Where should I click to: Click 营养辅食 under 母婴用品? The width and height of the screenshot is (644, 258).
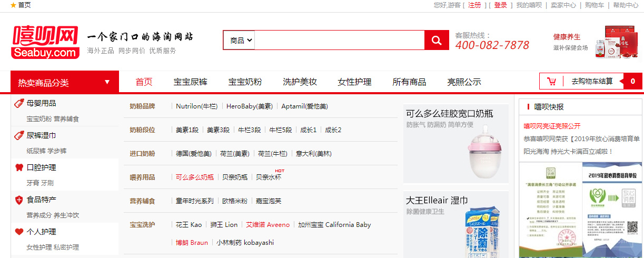[66, 119]
